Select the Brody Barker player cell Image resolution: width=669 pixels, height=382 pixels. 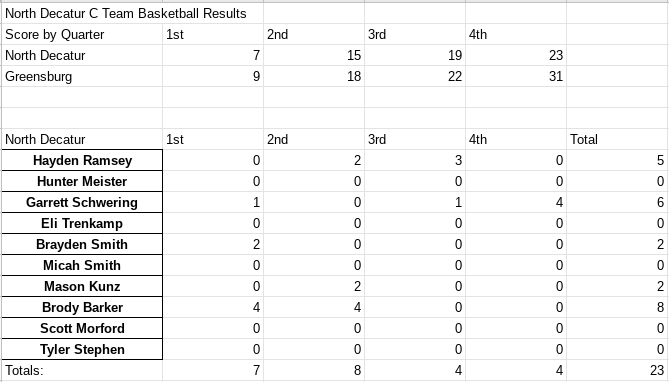pos(82,307)
